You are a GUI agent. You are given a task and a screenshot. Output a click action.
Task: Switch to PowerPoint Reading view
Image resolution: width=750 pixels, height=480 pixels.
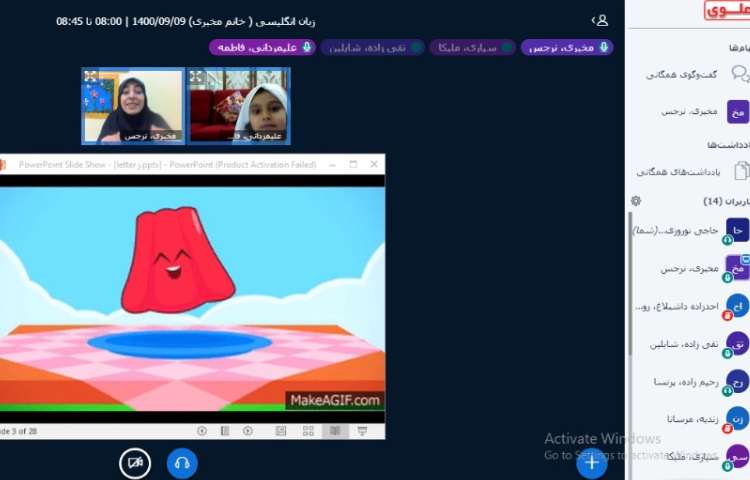click(x=335, y=431)
